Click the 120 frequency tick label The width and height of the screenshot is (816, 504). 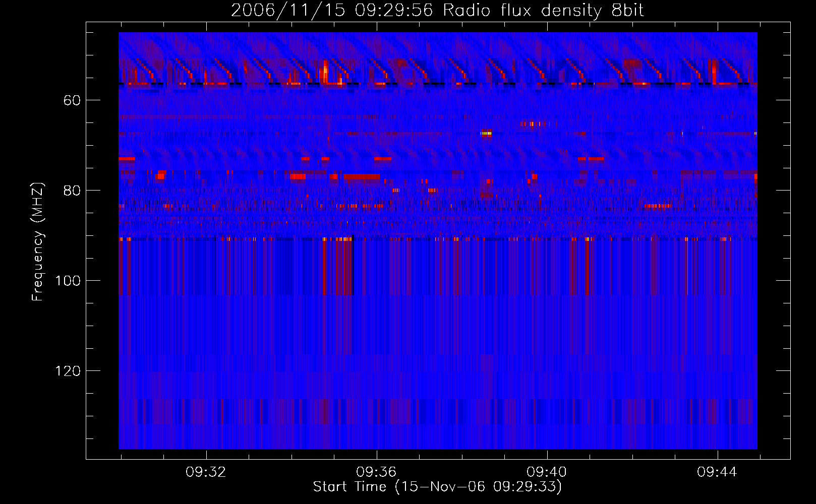click(68, 371)
